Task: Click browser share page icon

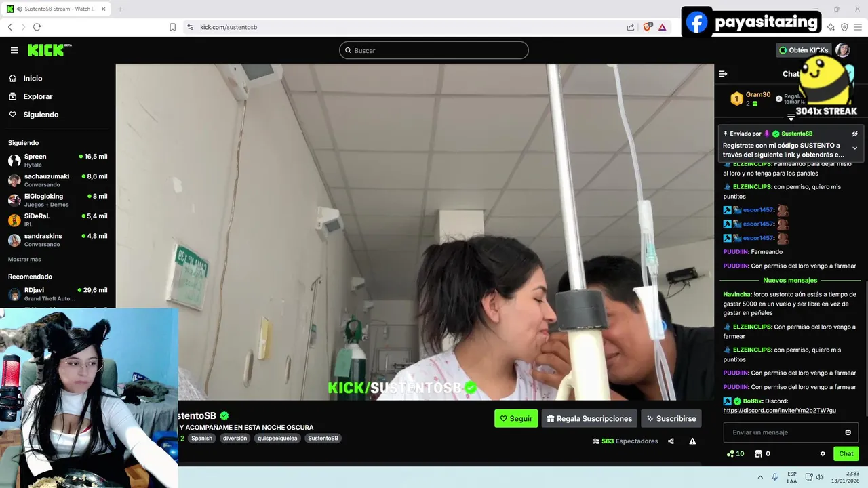Action: pyautogui.click(x=631, y=27)
